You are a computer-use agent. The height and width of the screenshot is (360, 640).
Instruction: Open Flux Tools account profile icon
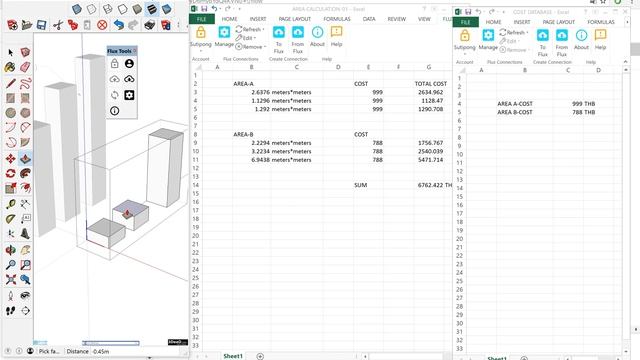point(129,64)
